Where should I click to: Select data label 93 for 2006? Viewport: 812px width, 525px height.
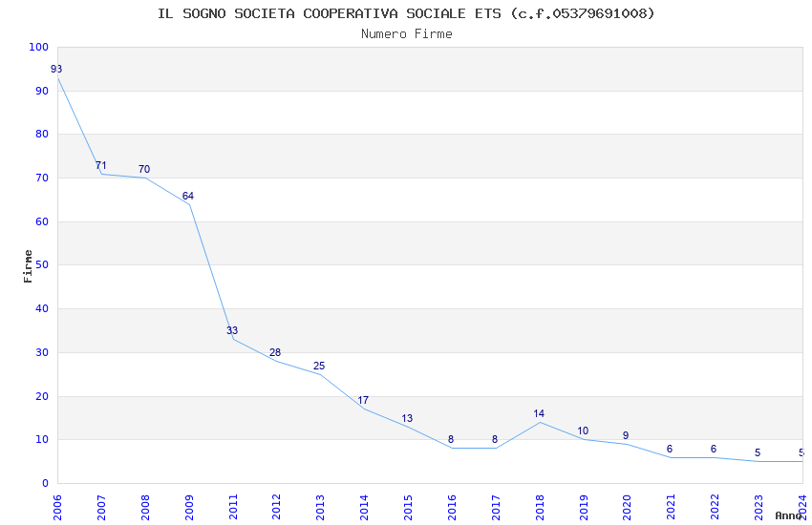56,69
